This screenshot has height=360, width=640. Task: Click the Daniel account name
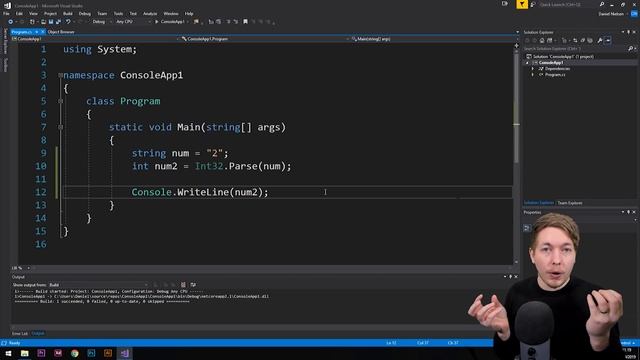click(x=611, y=14)
